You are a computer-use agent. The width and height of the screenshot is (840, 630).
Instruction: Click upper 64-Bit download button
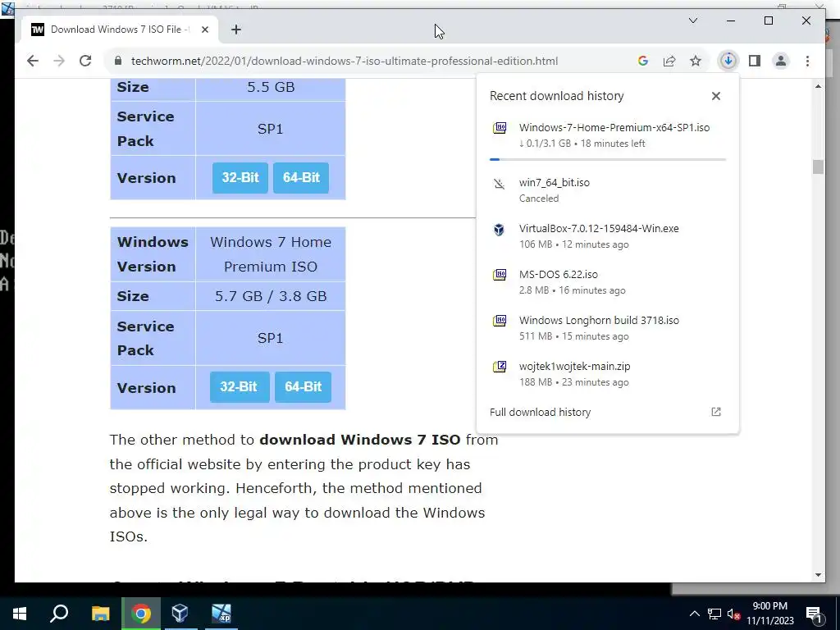point(301,177)
